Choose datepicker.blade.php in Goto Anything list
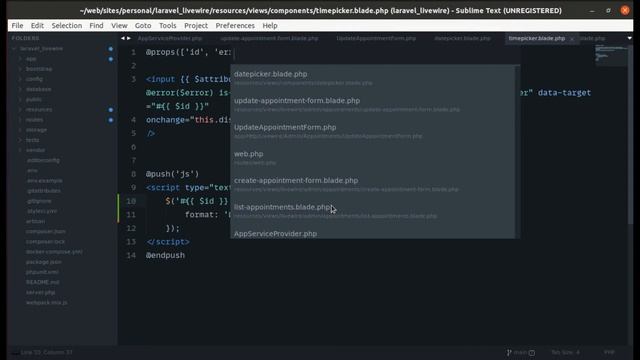Screen dimensions: 640x360 373,78
